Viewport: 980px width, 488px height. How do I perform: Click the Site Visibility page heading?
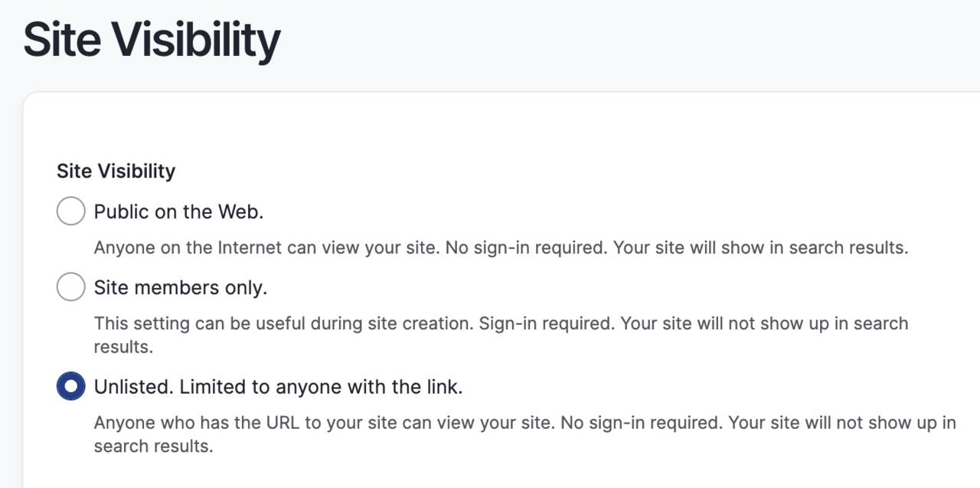(x=151, y=38)
